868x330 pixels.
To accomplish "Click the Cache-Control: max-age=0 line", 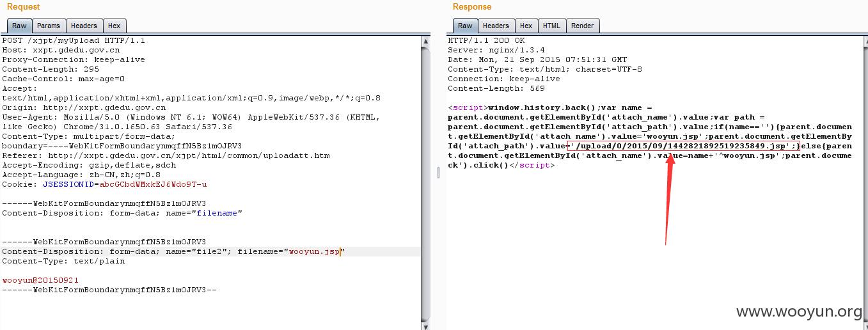I will (63, 79).
